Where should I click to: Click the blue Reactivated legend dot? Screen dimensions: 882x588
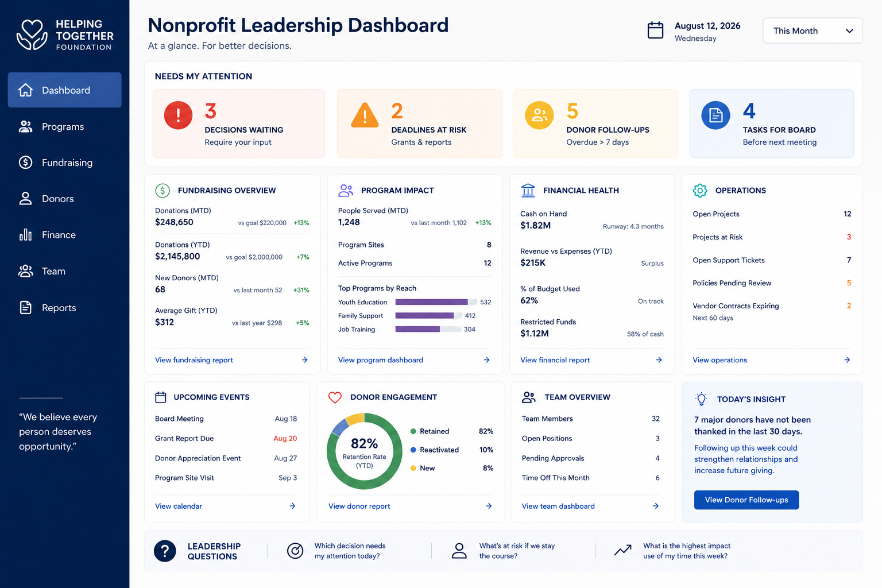pos(413,450)
